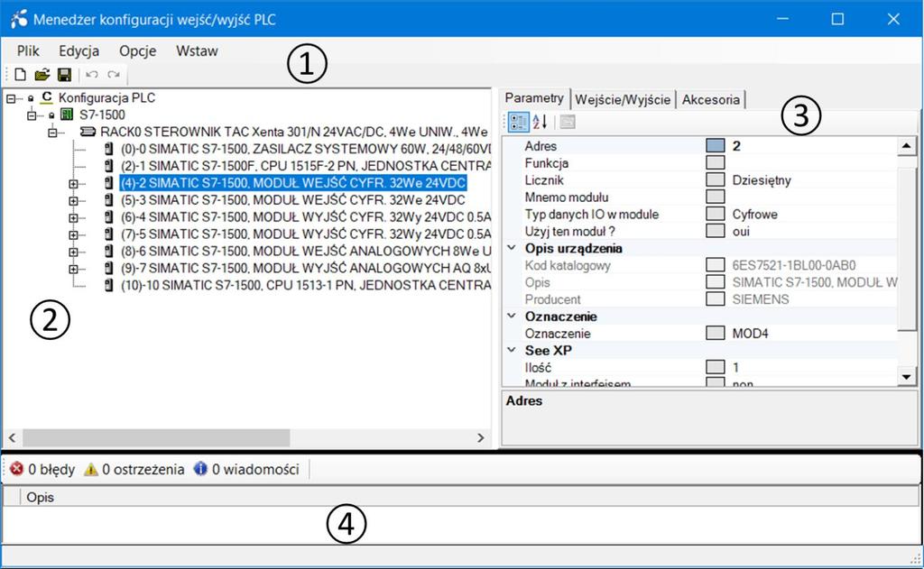Click the blue box beside the Adres value
924x569 pixels.
point(716,145)
